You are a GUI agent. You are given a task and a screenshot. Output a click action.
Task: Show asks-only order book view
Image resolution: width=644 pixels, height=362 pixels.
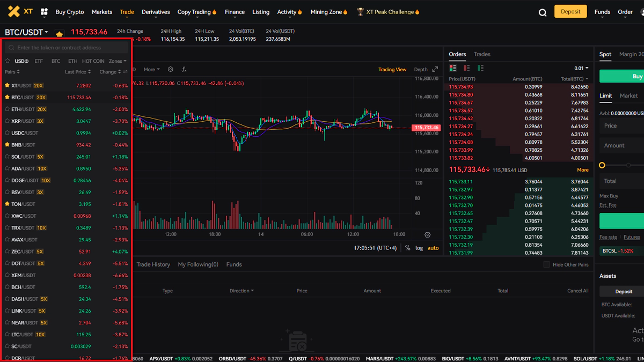[467, 68]
